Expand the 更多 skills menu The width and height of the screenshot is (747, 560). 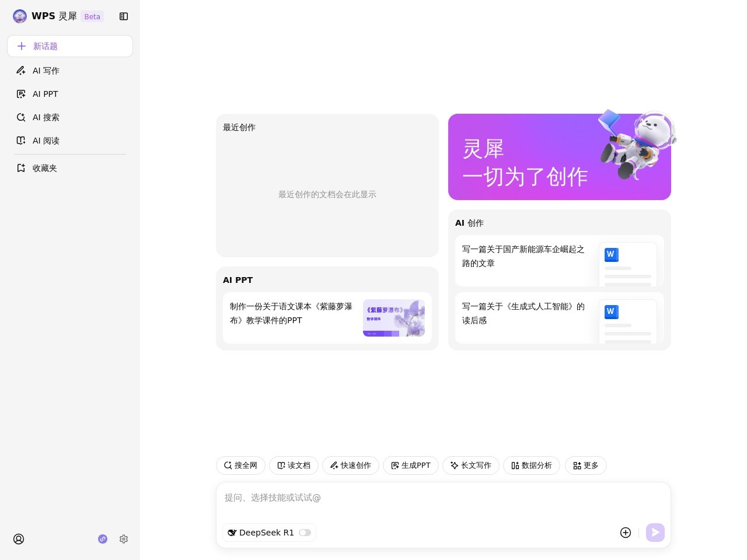586,466
